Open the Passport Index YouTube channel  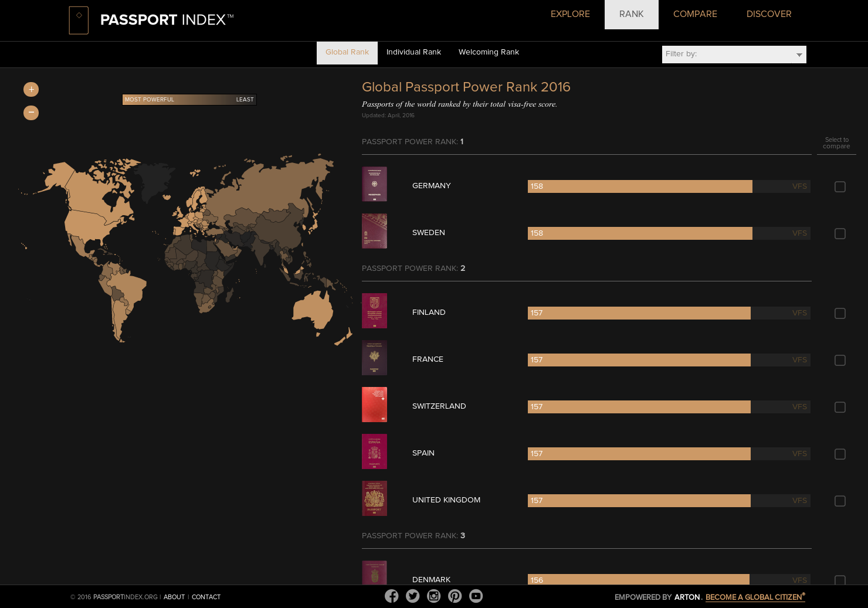click(x=476, y=596)
